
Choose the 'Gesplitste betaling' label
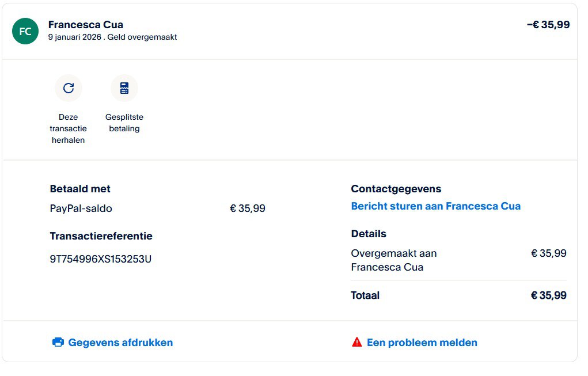pos(124,123)
